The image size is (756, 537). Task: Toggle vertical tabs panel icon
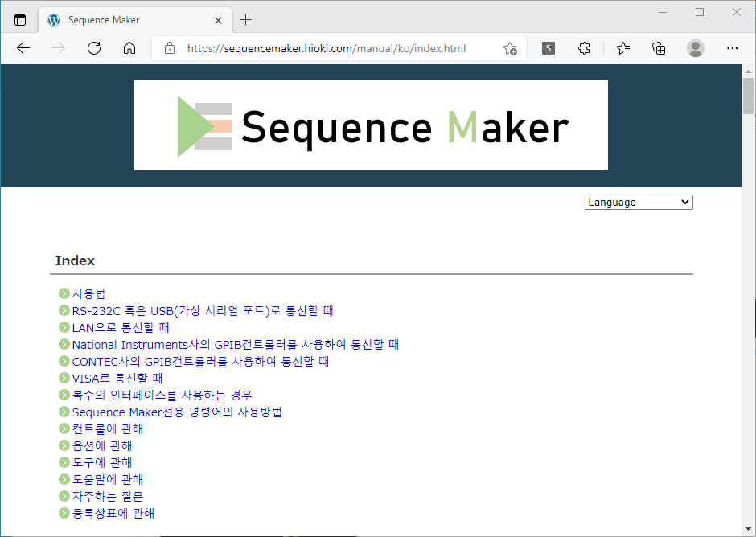20,20
